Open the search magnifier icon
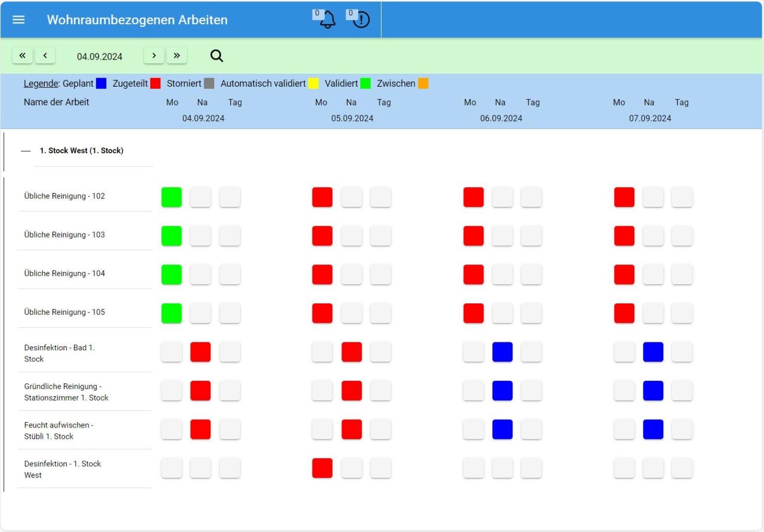The height and width of the screenshot is (532, 764). pyautogui.click(x=216, y=55)
